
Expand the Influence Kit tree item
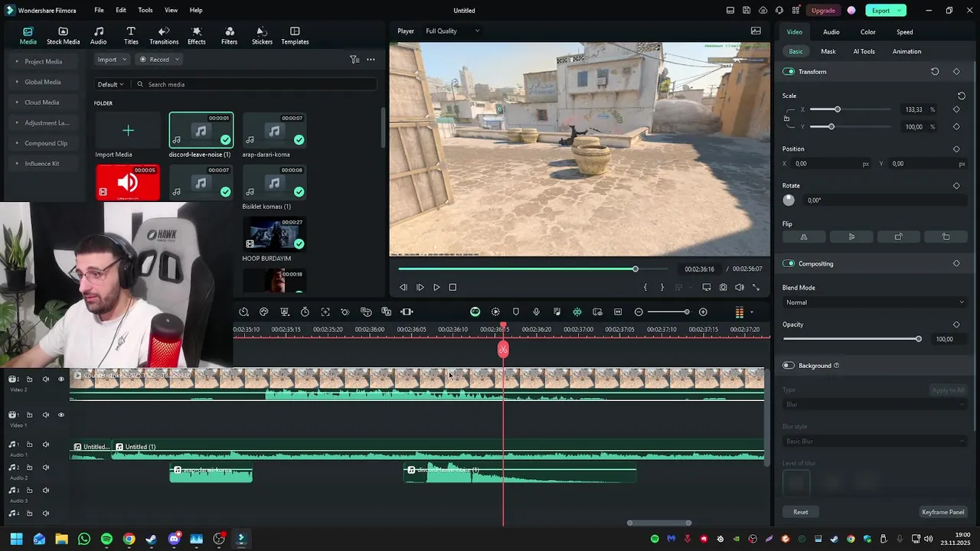(x=17, y=164)
